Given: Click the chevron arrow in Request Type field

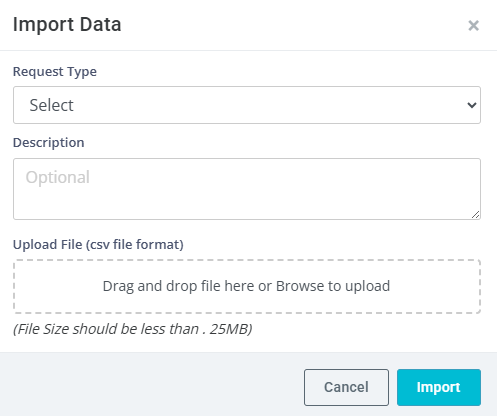Looking at the screenshot, I should click(x=472, y=105).
